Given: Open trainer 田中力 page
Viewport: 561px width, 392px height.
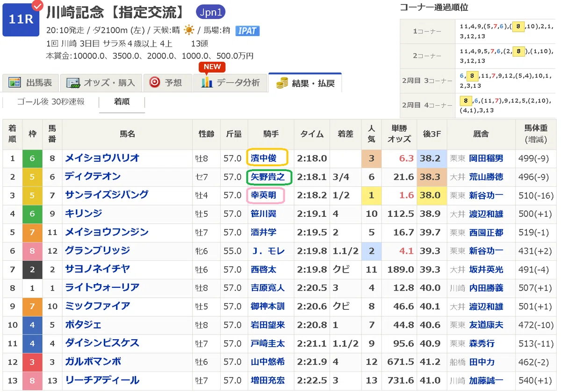Looking at the screenshot, I should point(482,363).
